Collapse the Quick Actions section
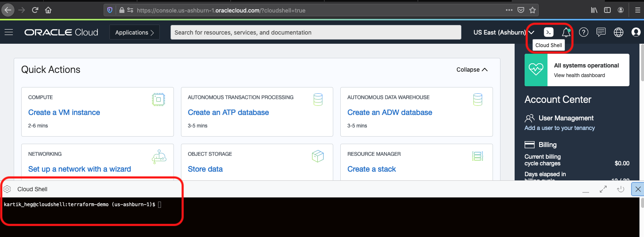This screenshot has width=644, height=237. click(x=472, y=70)
